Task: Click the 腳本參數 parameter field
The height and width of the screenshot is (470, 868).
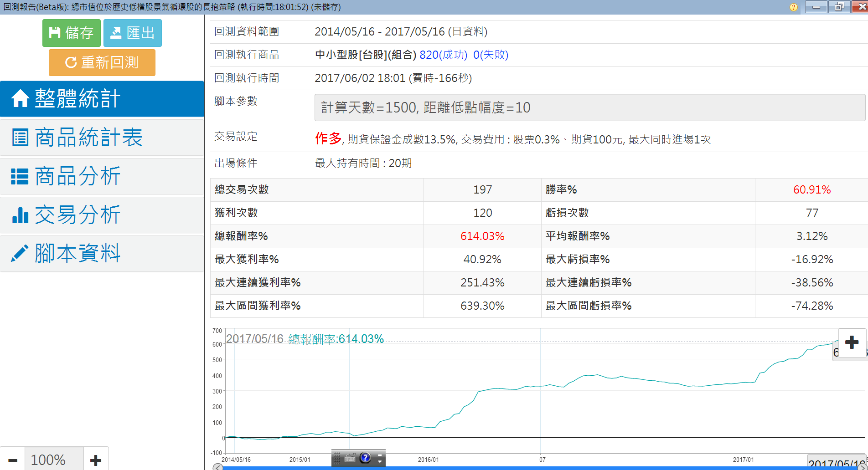Action: [589, 107]
